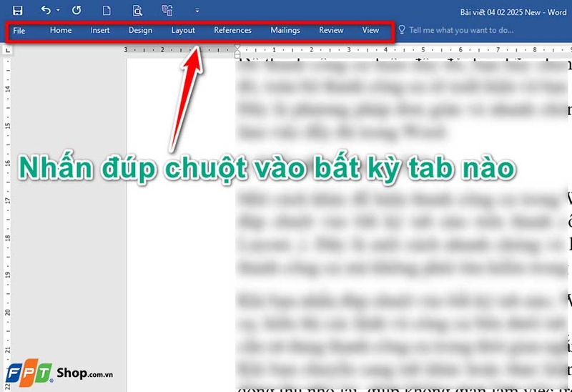
Task: Click the tab stop selector at ruler corner
Action: point(7,50)
